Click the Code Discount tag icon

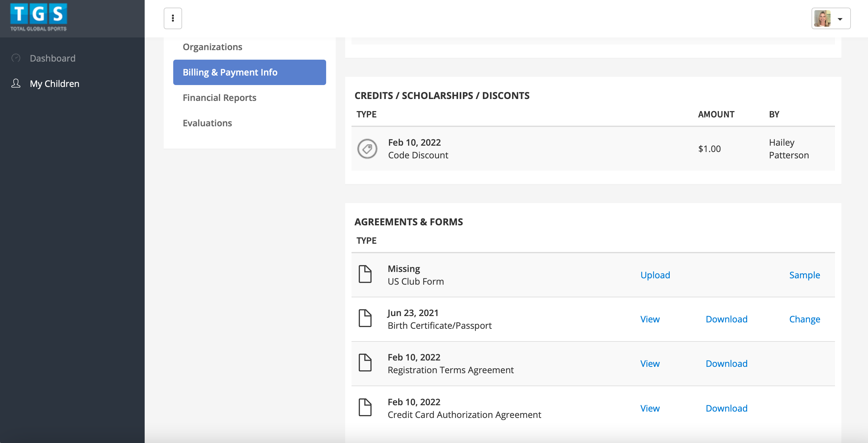367,149
